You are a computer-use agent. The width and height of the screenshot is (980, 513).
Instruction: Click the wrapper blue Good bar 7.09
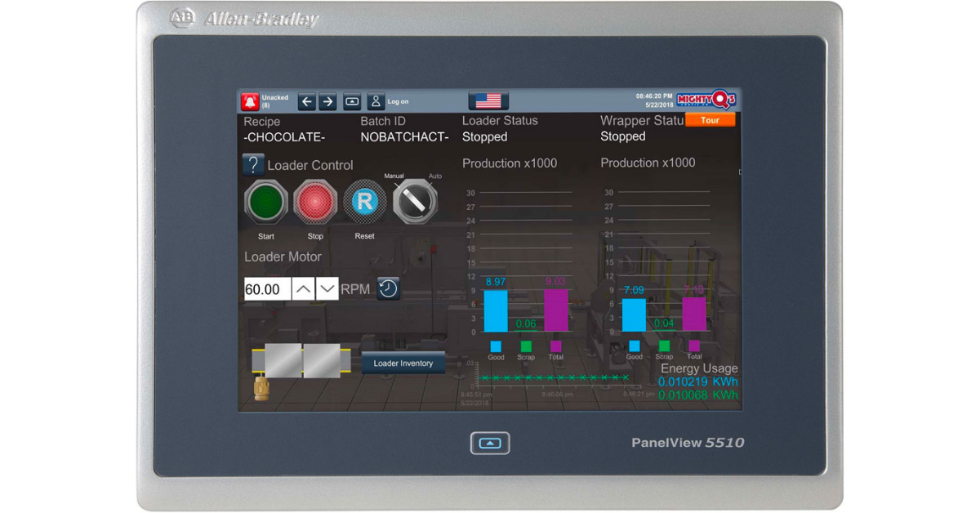pos(634,314)
